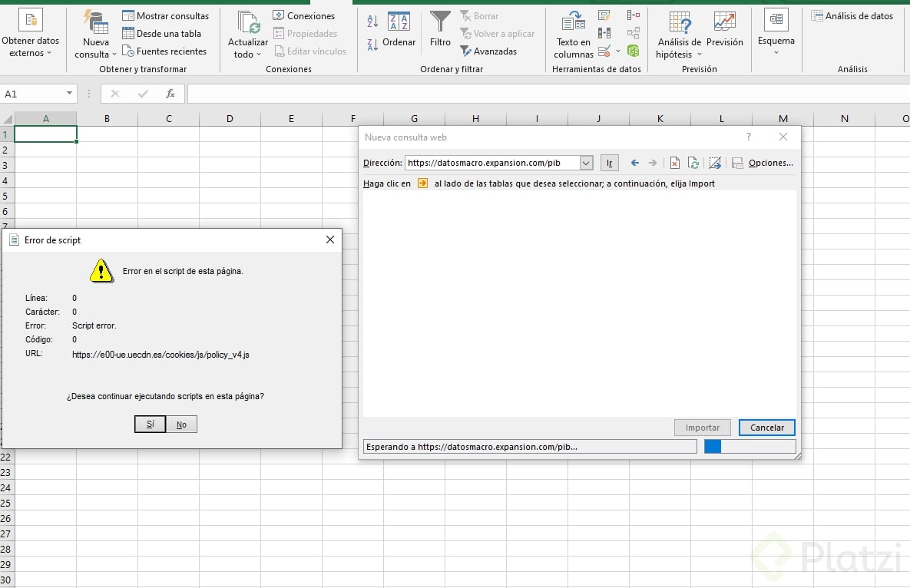Toggle the Filtro funnel button
Viewport: 910px width, 588px height.
440,29
